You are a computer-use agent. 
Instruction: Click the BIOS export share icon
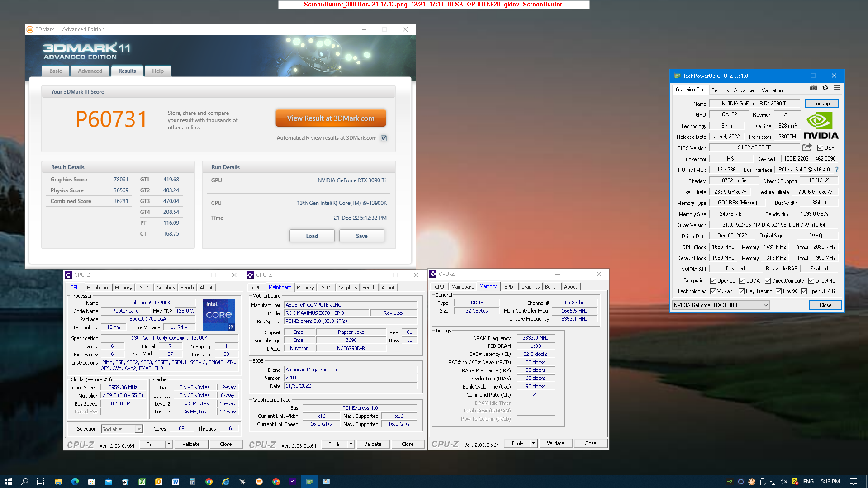(x=807, y=147)
